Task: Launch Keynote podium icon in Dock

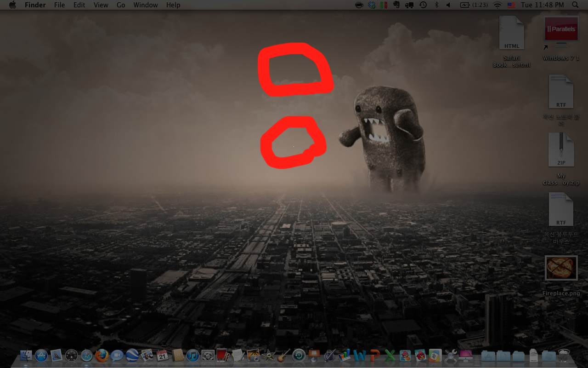Action: coord(314,356)
